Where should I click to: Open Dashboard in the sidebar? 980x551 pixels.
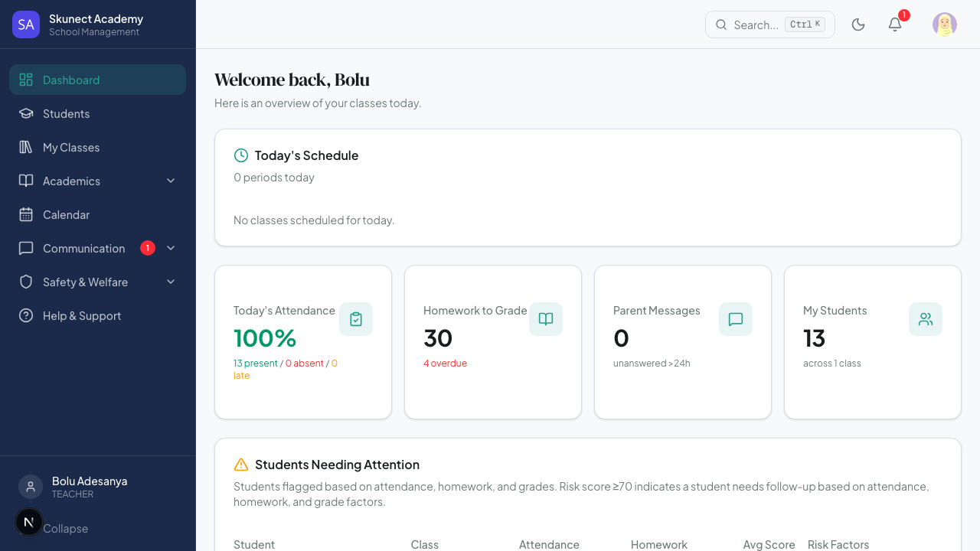tap(97, 80)
